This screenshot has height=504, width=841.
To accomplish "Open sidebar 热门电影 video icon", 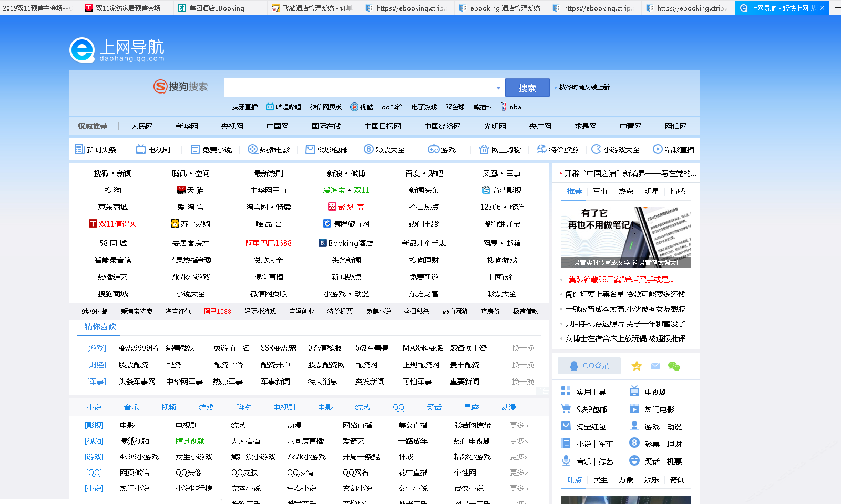I will (634, 408).
